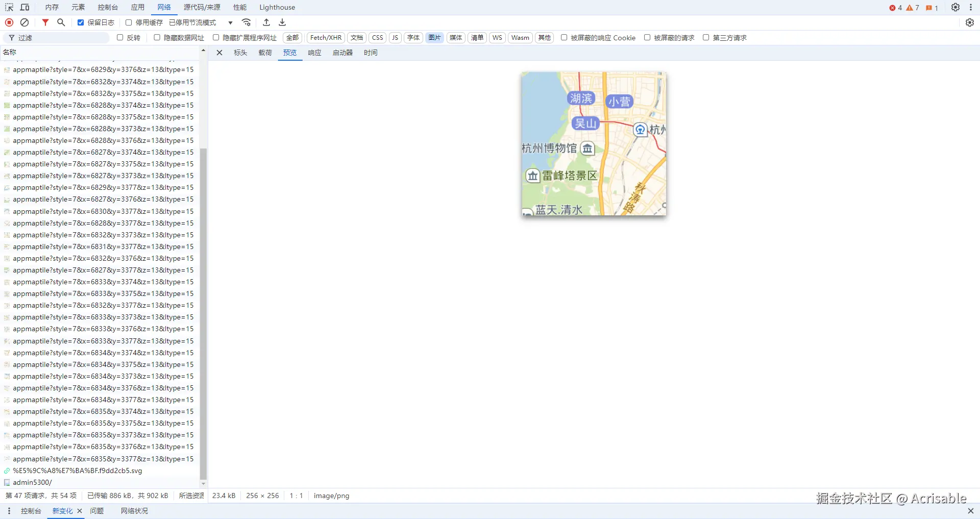Filter requests by JS
The image size is (980, 519).
pyautogui.click(x=395, y=37)
